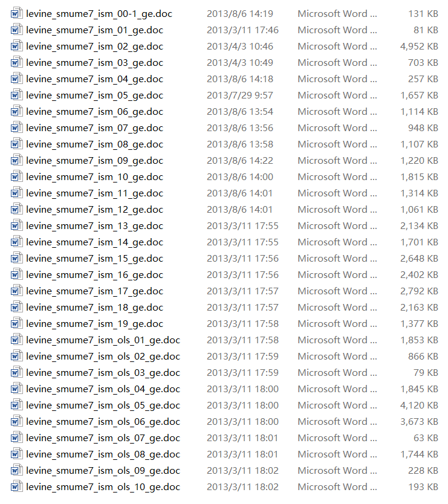448x504 pixels.
Task: Click Word icon of levine_smume7_ism_15_ge.doc
Action: (17, 259)
